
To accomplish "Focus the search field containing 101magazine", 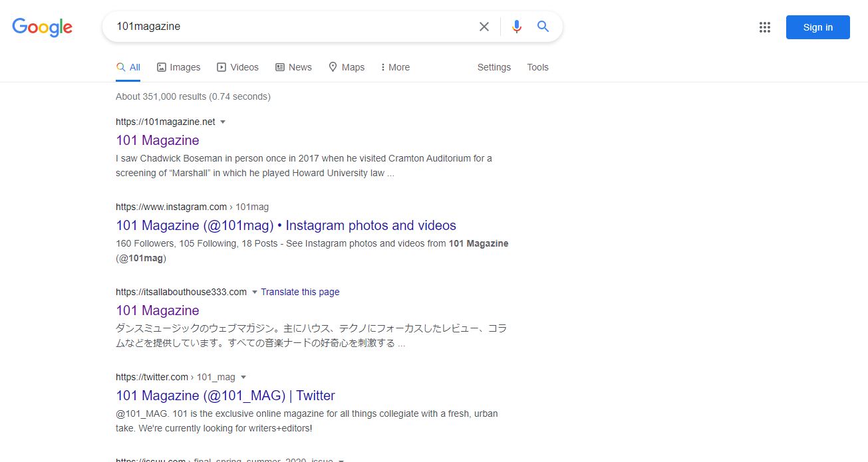I will [x=293, y=27].
